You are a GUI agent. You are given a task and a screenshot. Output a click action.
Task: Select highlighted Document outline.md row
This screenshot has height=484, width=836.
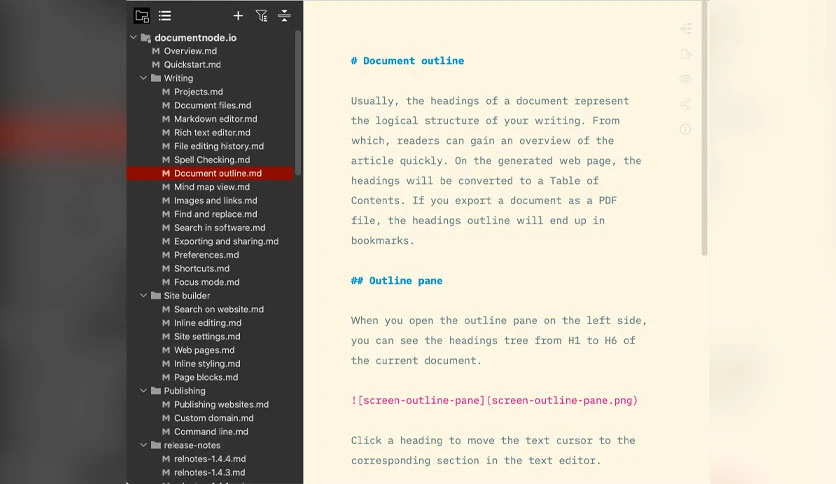210,173
